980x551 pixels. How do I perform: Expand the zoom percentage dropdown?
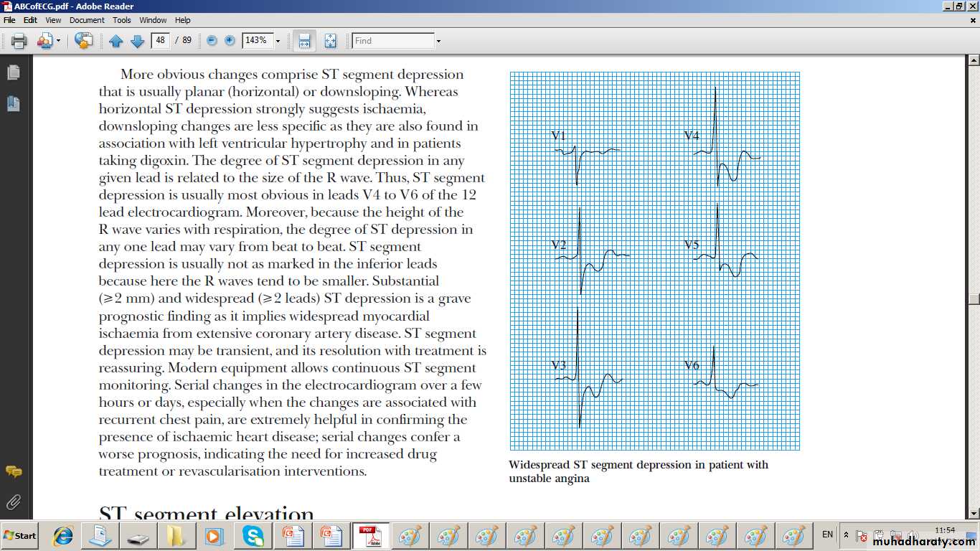pyautogui.click(x=278, y=41)
